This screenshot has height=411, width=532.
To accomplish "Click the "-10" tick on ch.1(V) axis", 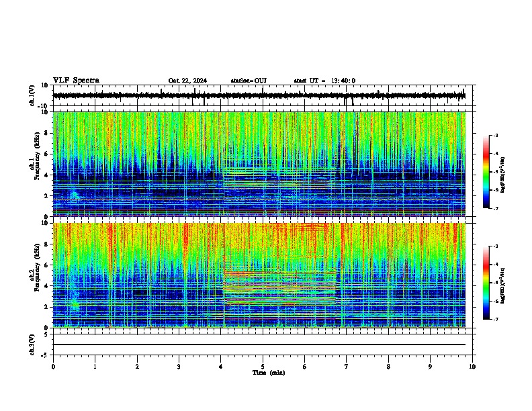I will click(44, 106).
